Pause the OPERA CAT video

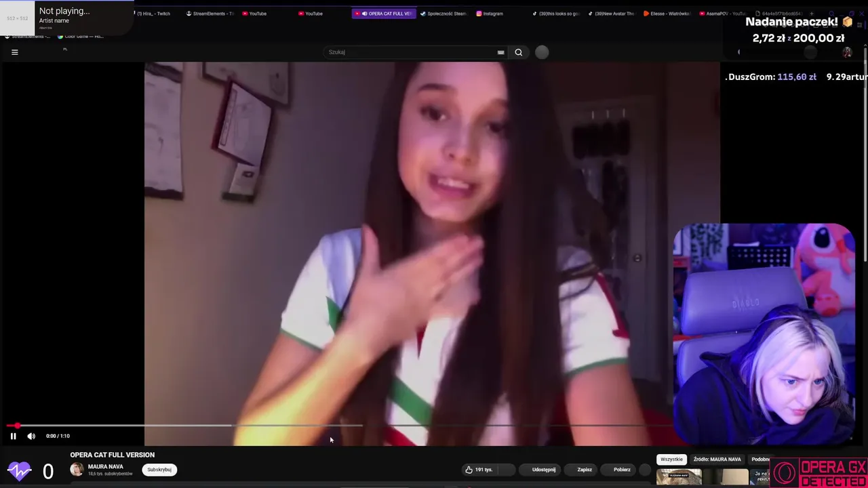pyautogui.click(x=13, y=436)
